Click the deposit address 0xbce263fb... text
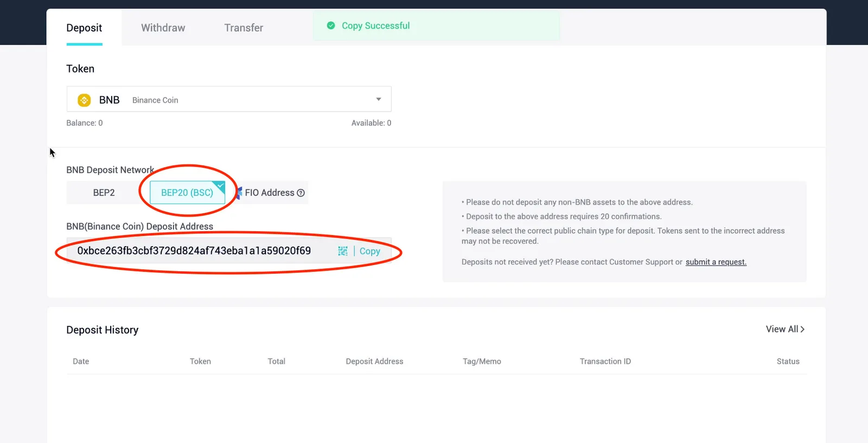Screen dimensions: 868x443 pyautogui.click(x=194, y=251)
